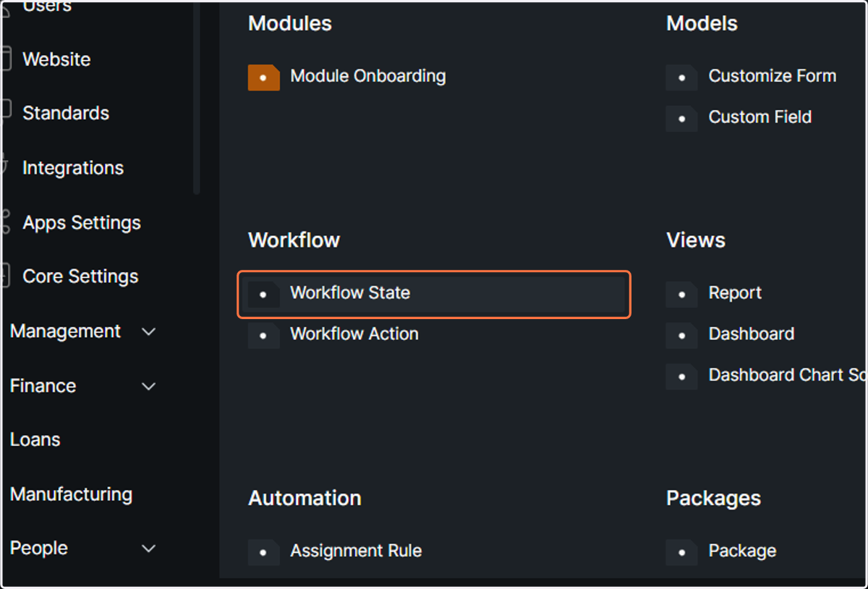Expand the Management section chevron
Image resolution: width=868 pixels, height=589 pixels.
(149, 331)
